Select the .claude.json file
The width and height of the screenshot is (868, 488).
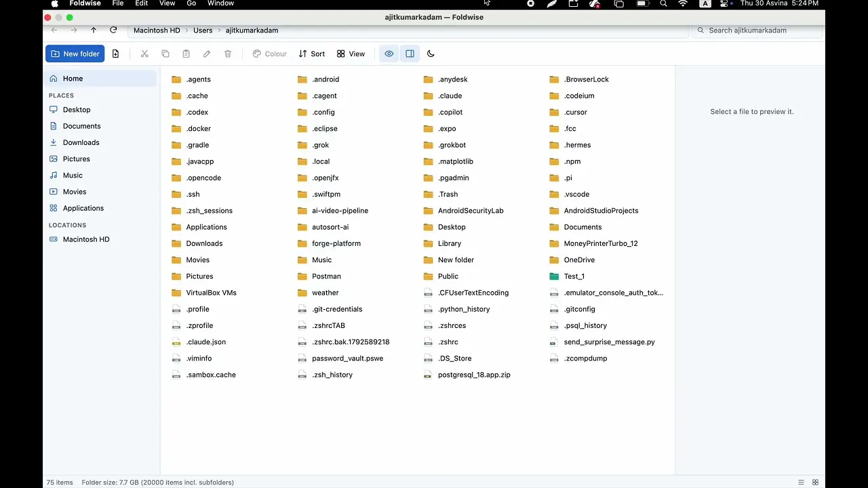(x=199, y=342)
